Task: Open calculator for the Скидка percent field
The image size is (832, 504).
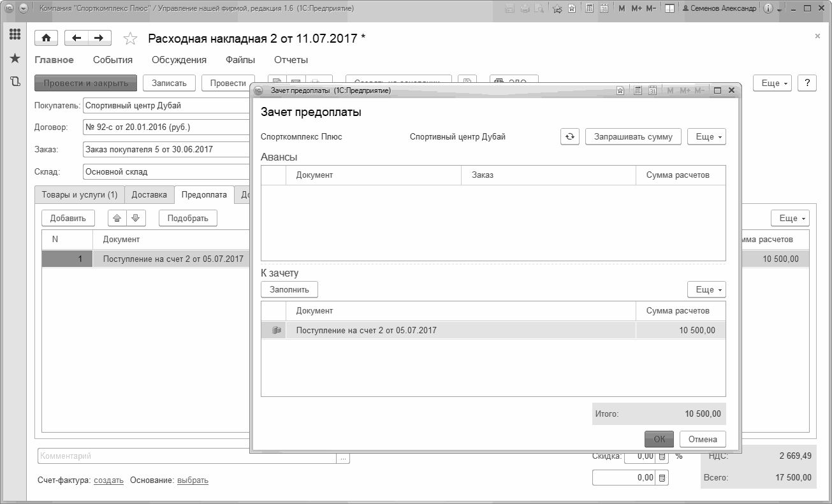Action: pyautogui.click(x=662, y=456)
